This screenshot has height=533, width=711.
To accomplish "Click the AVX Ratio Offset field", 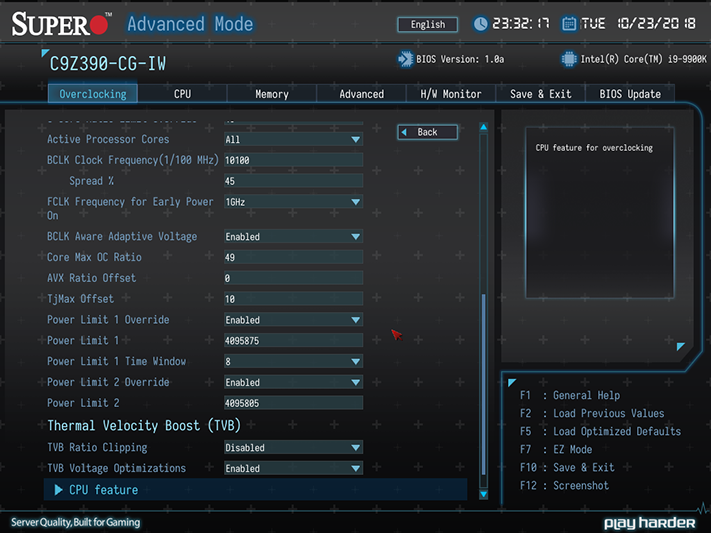I will coord(293,278).
